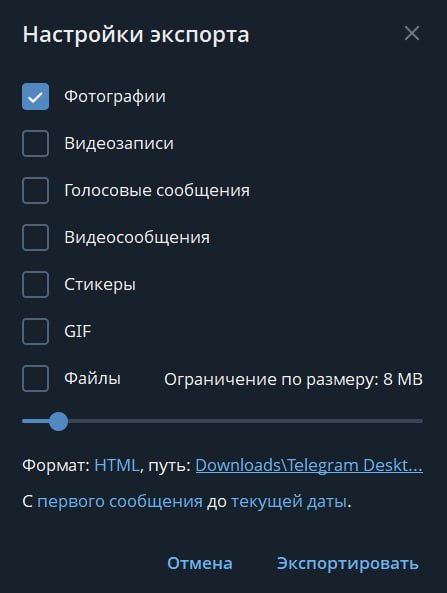This screenshot has height=593, width=447.
Task: Click the Отмена button
Action: pyautogui.click(x=200, y=563)
